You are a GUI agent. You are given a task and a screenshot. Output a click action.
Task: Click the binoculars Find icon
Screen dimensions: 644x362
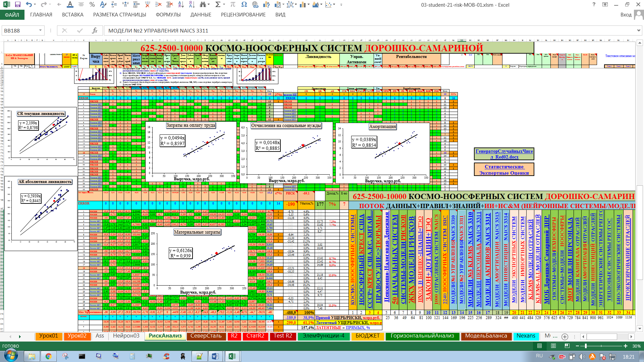tap(203, 5)
